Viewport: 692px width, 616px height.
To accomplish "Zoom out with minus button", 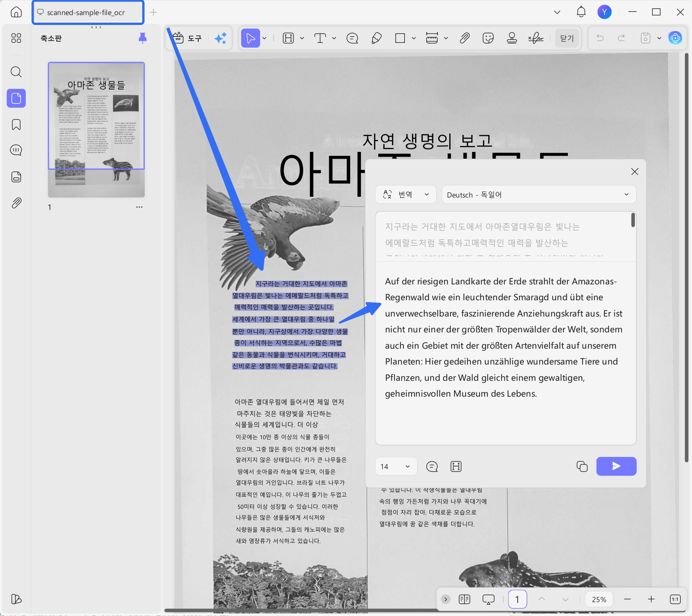I will pos(627,599).
